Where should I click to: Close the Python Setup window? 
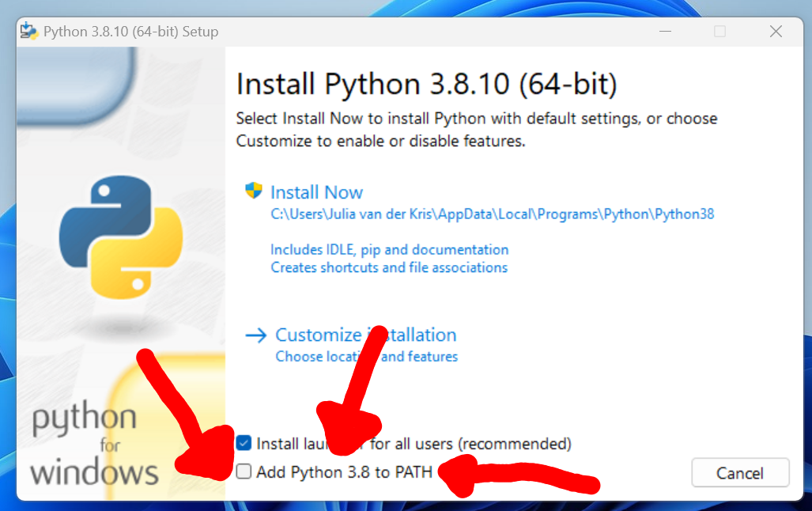(x=776, y=32)
